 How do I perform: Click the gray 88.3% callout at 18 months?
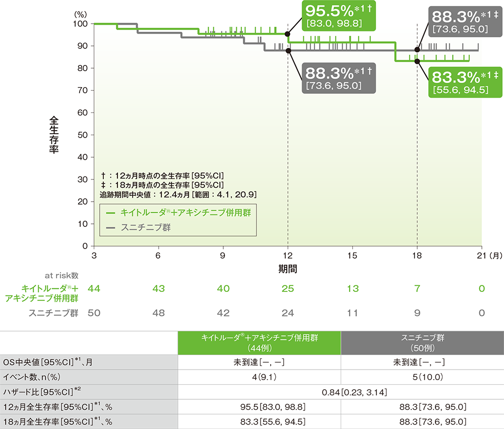[465, 22]
